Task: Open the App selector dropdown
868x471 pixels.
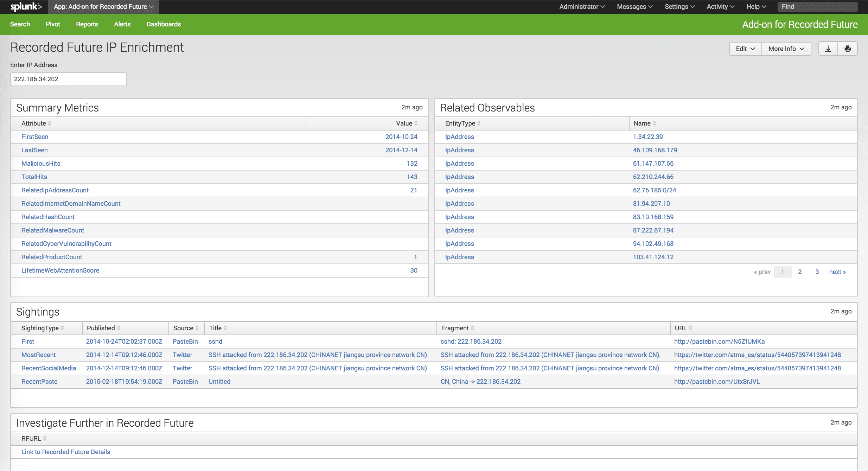Action: click(x=103, y=7)
